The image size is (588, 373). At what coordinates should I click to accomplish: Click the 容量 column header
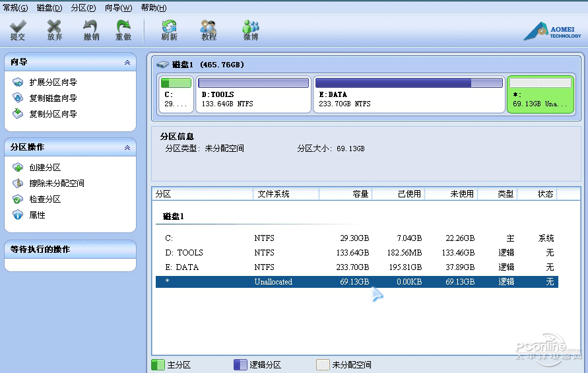[345, 194]
